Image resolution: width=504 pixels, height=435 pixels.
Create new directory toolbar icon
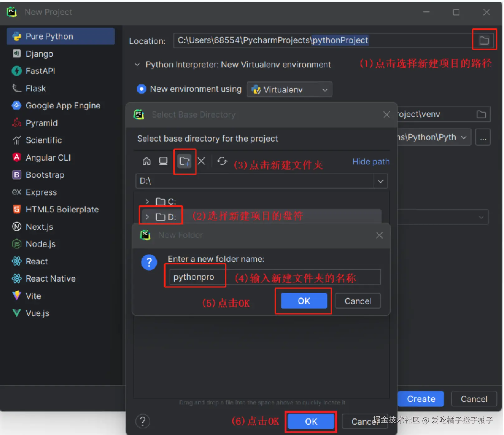coord(184,161)
